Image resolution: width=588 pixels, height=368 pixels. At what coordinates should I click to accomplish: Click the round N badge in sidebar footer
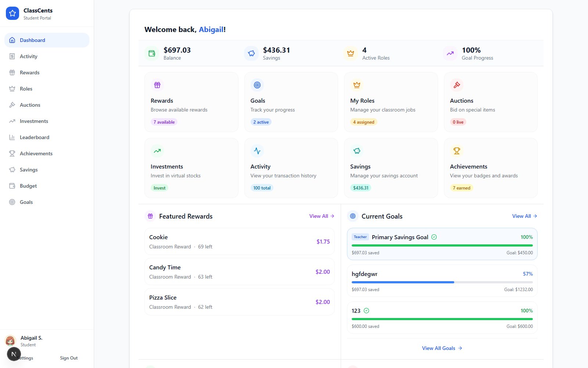click(14, 354)
